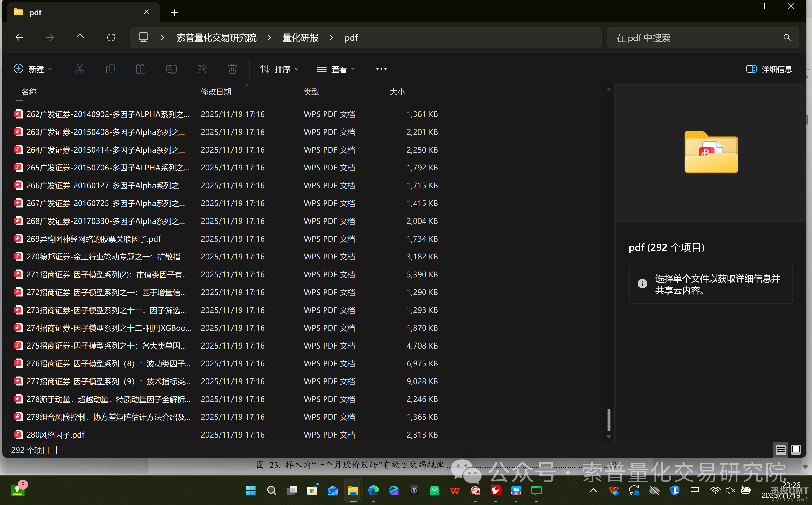This screenshot has height=505, width=812.
Task: Navigate to 量化研报 in breadcrumb
Action: (x=300, y=38)
